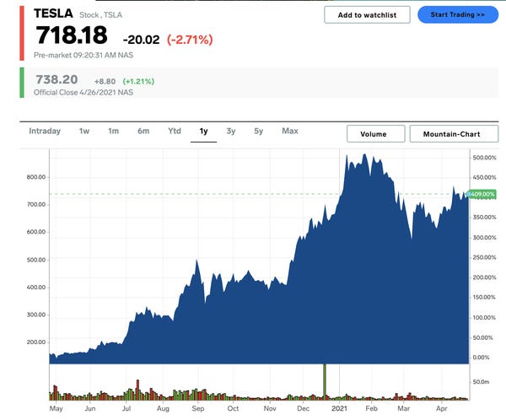The image size is (506, 420).
Task: Click the 738.20 official close price
Action: click(57, 79)
